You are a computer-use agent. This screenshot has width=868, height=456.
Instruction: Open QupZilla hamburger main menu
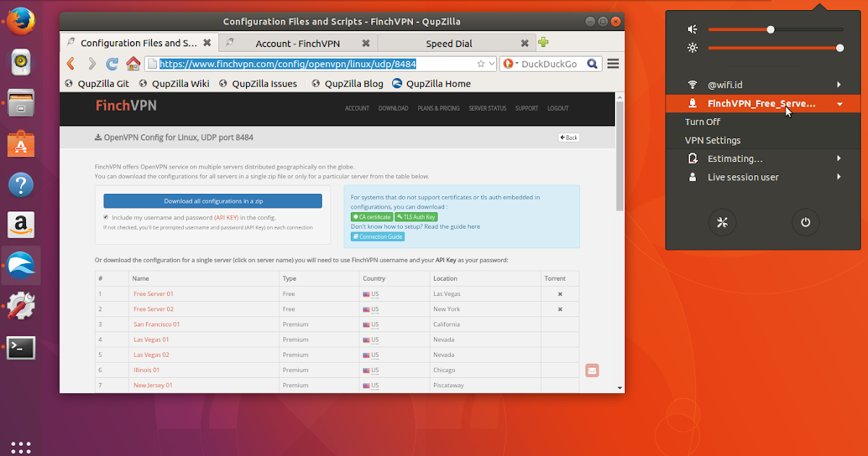613,64
